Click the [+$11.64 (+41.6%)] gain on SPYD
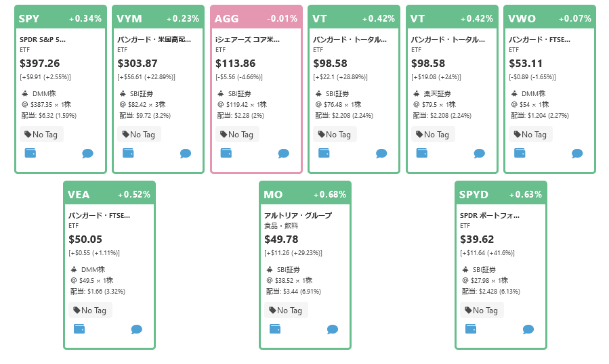This screenshot has height=364, width=609. (x=487, y=252)
